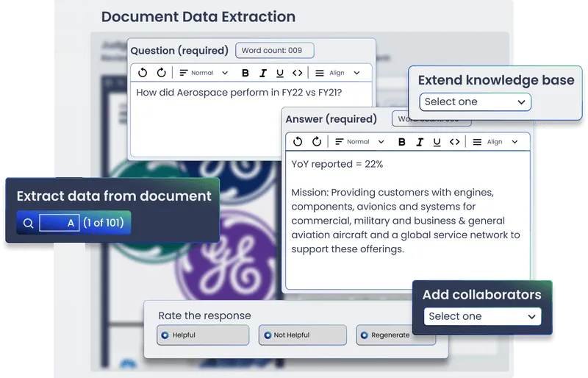The height and width of the screenshot is (378, 588).
Task: Click the Answer text area
Action: [408, 220]
